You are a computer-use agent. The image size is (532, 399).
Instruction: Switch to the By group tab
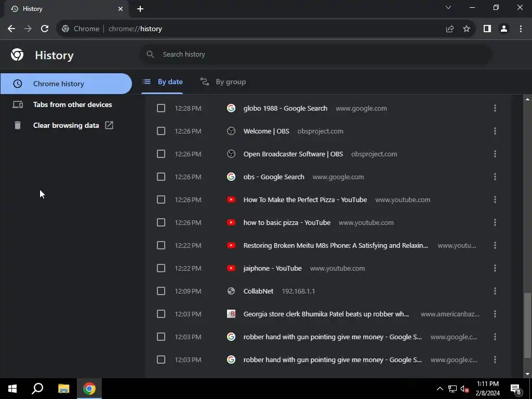point(223,82)
